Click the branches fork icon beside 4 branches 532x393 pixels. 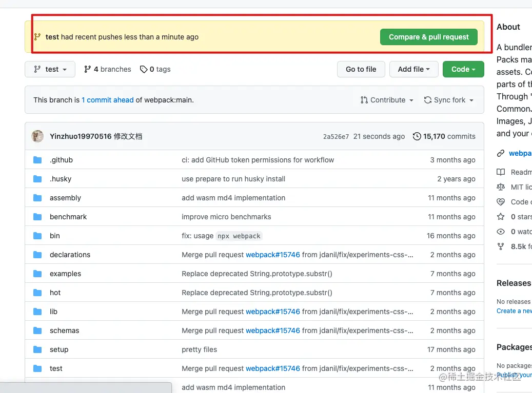tap(88, 69)
